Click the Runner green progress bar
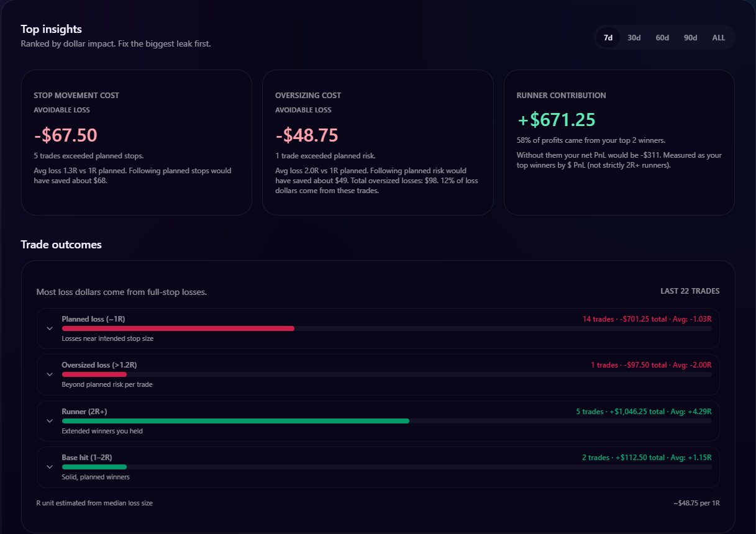Screen dimensions: 756x534 236,420
